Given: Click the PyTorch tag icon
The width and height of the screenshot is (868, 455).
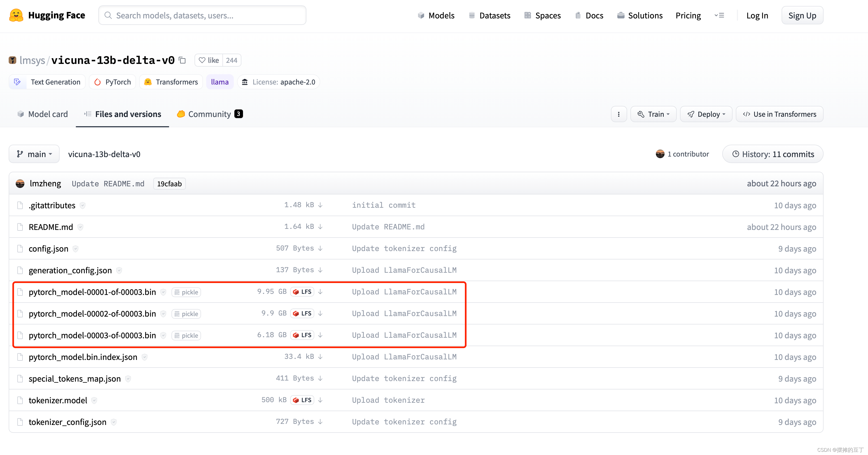Looking at the screenshot, I should click(x=98, y=82).
